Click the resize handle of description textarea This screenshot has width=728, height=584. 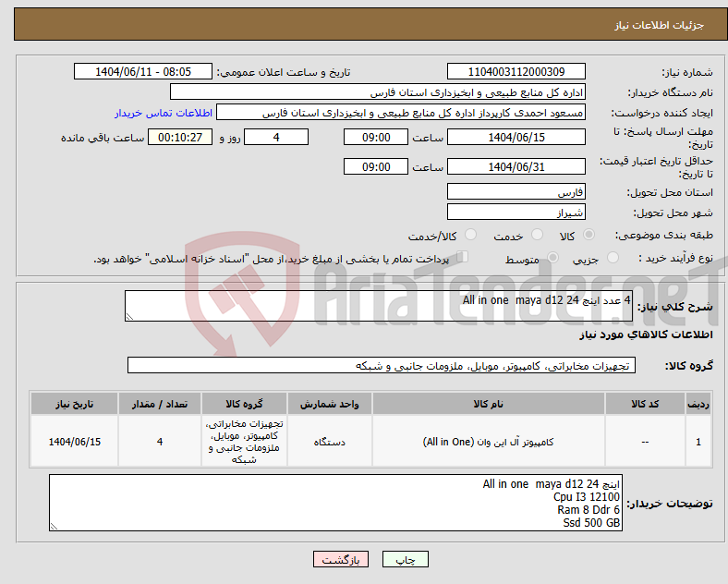point(129,317)
